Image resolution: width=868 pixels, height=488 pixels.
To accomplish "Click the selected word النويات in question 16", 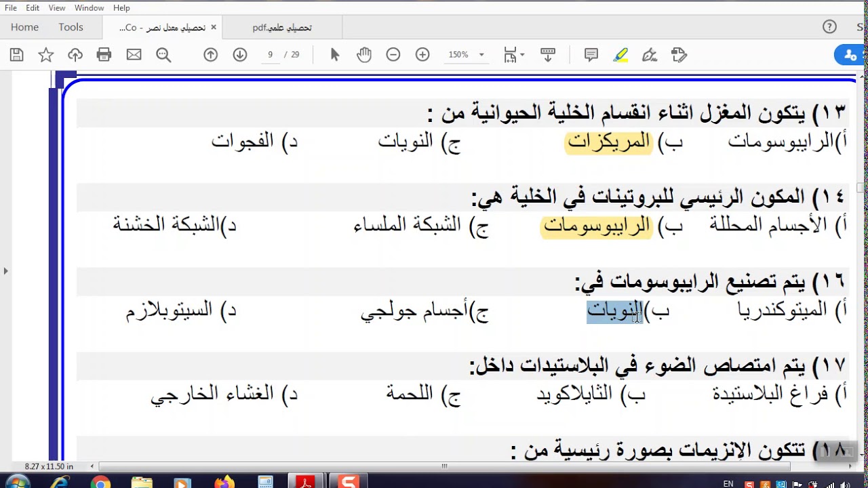I will click(x=614, y=312).
